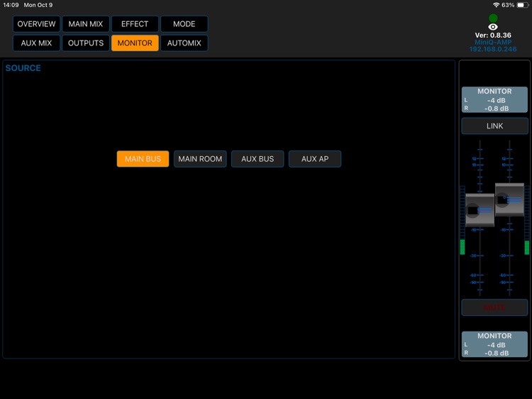This screenshot has height=399, width=532.
Task: Click the Ver: 0.8.36 version text
Action: tap(493, 35)
